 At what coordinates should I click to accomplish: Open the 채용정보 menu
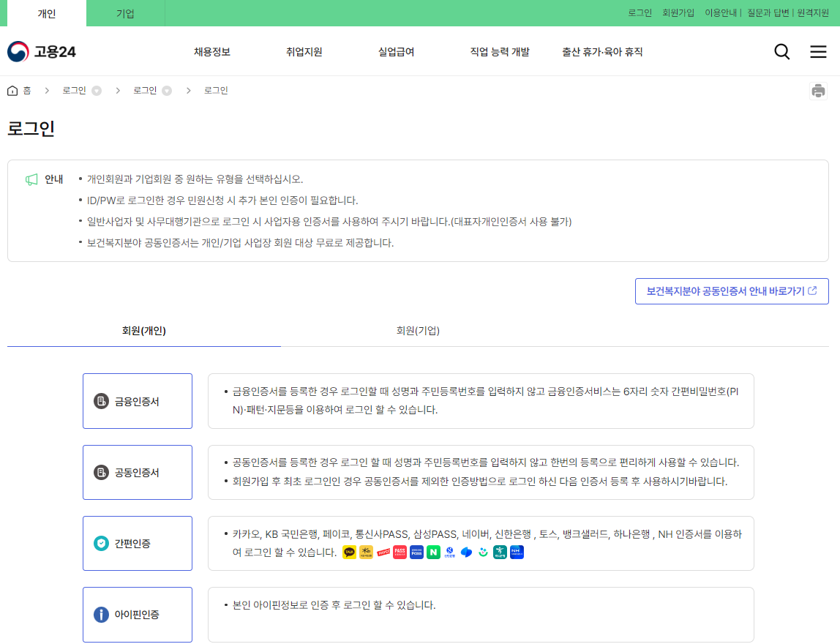(x=212, y=51)
